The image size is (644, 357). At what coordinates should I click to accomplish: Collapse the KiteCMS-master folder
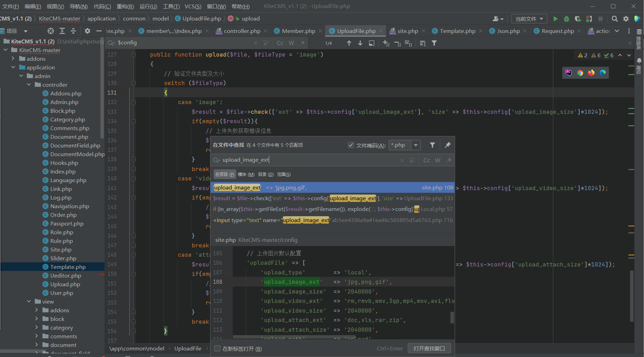point(6,50)
